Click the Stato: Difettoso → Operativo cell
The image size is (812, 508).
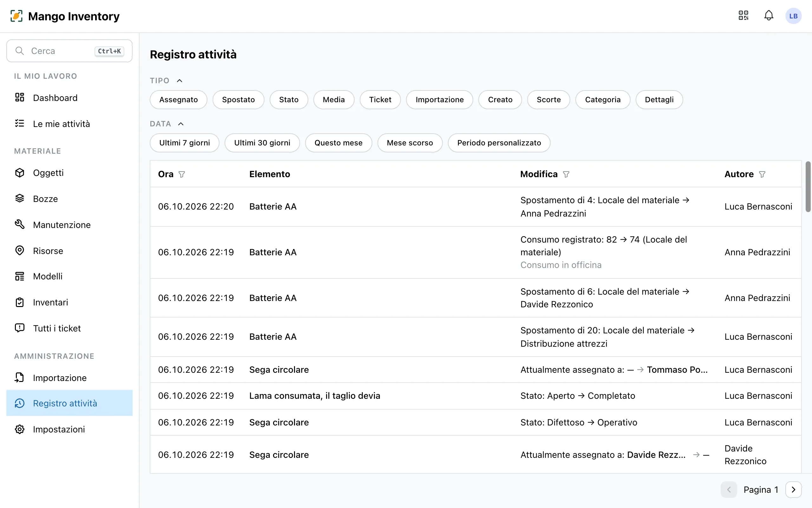579,422
